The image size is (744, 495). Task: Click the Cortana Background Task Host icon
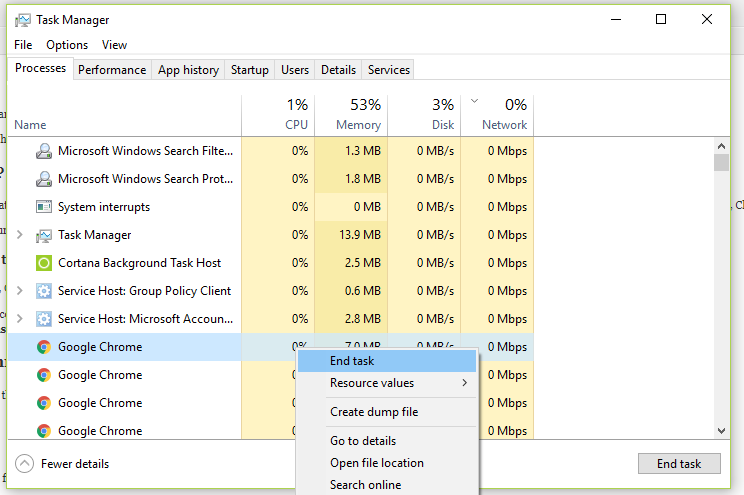pos(44,263)
